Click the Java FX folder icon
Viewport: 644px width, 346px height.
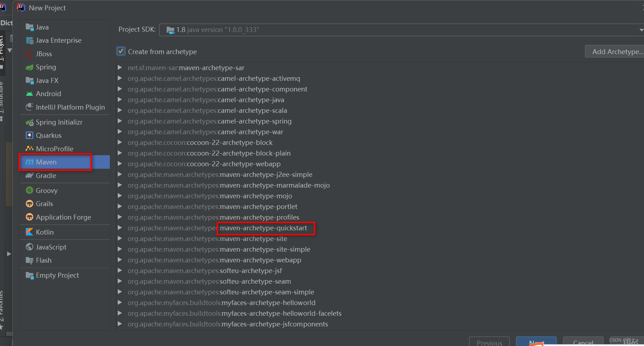pos(30,80)
